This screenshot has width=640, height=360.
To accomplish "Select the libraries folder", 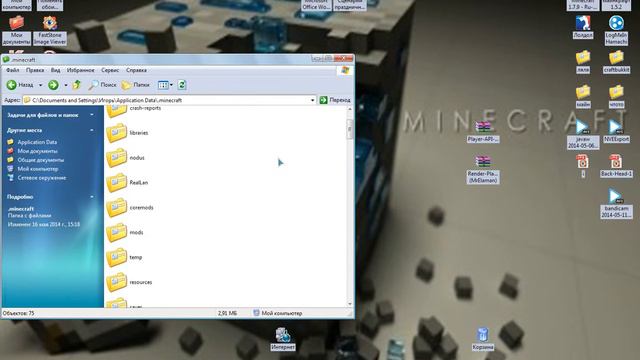I will tap(127, 133).
